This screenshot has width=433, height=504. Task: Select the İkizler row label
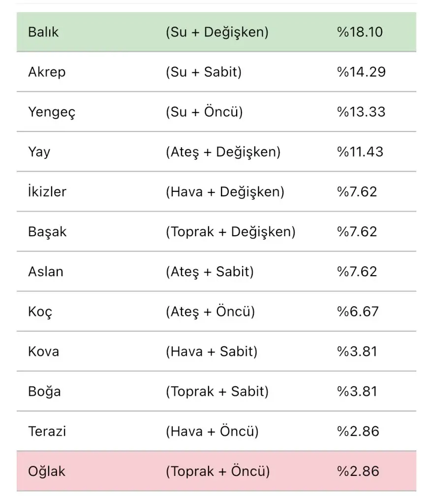click(x=47, y=192)
